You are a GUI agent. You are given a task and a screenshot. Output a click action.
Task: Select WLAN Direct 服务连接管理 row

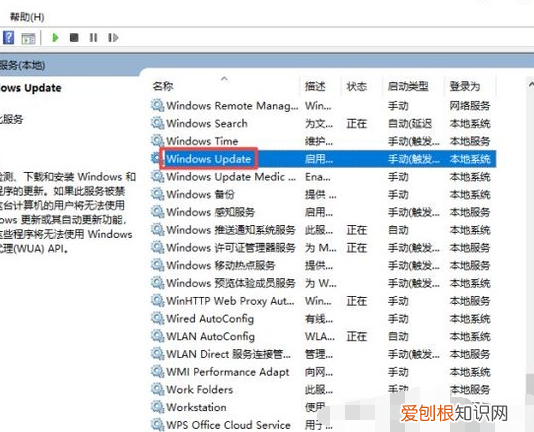323,354
